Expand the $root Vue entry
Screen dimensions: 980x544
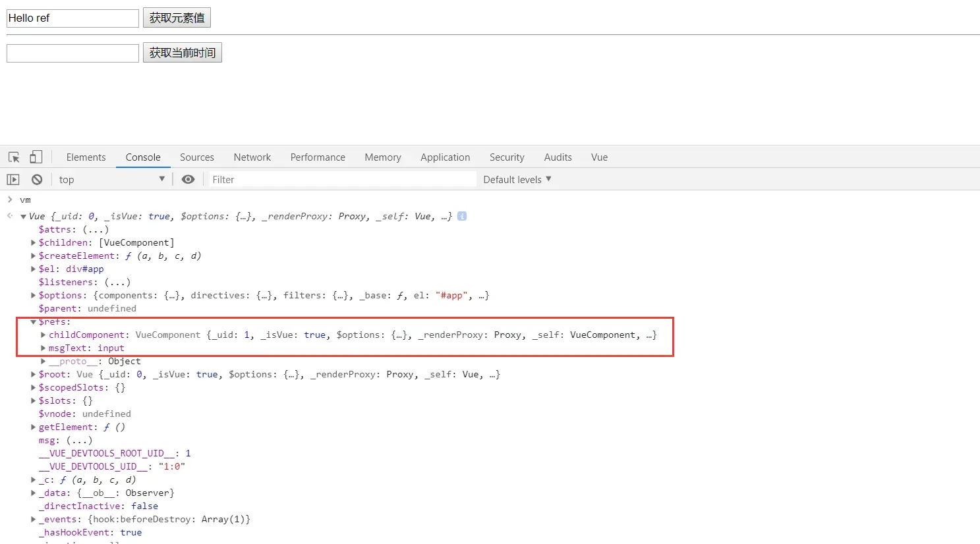click(34, 374)
